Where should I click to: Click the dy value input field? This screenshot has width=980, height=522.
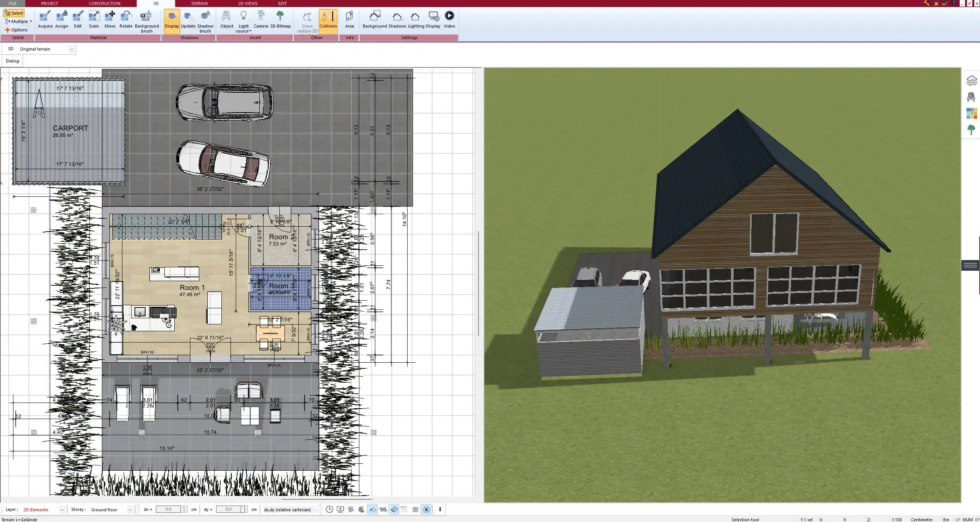[228, 509]
